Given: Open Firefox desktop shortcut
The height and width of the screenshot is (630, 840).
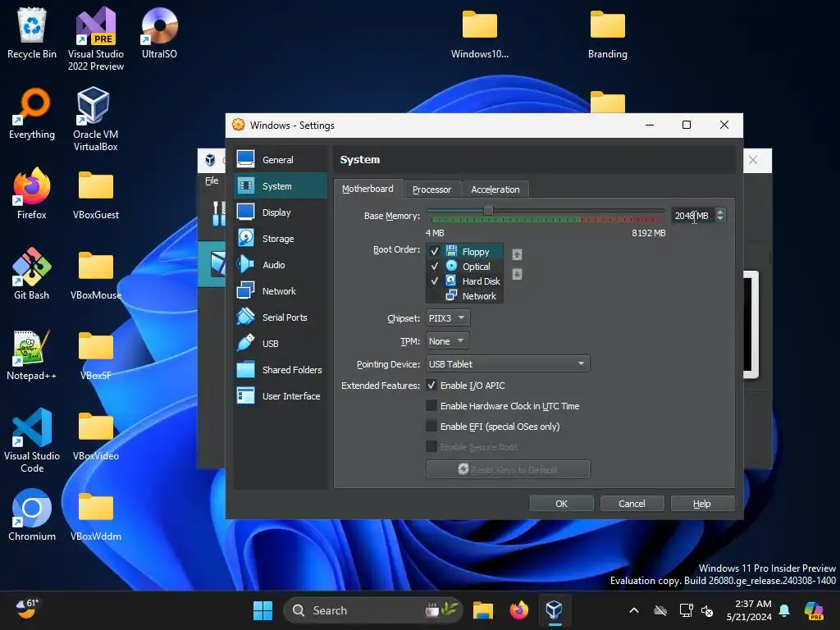Looking at the screenshot, I should pyautogui.click(x=32, y=194).
